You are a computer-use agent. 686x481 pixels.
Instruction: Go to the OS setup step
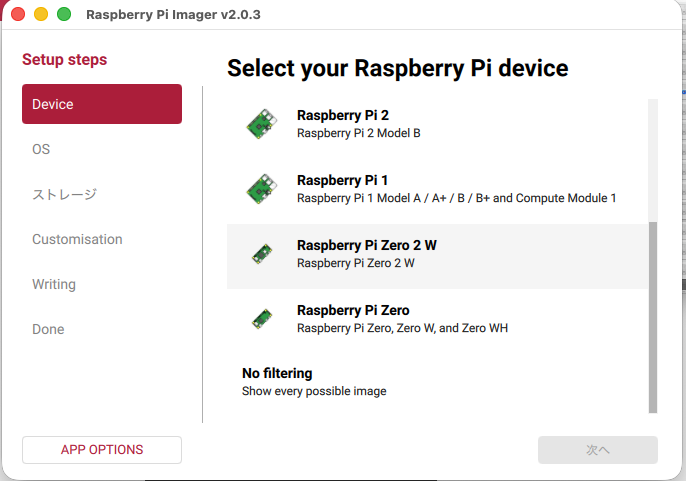point(41,149)
